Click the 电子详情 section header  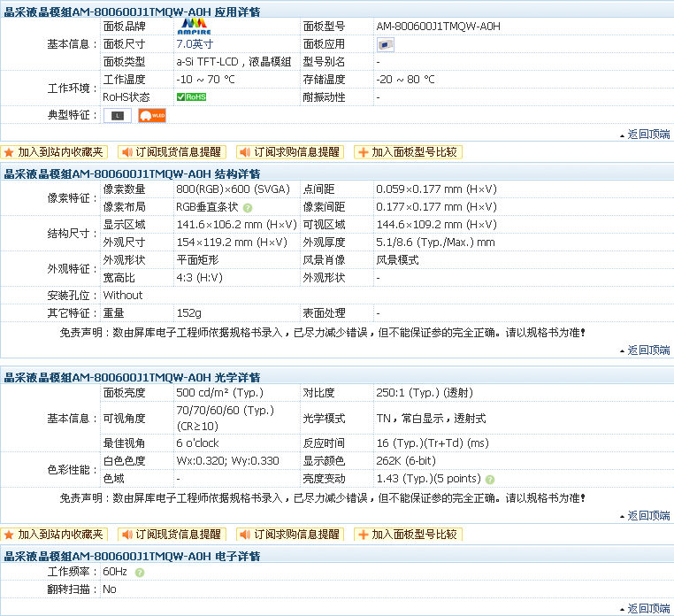coord(132,556)
